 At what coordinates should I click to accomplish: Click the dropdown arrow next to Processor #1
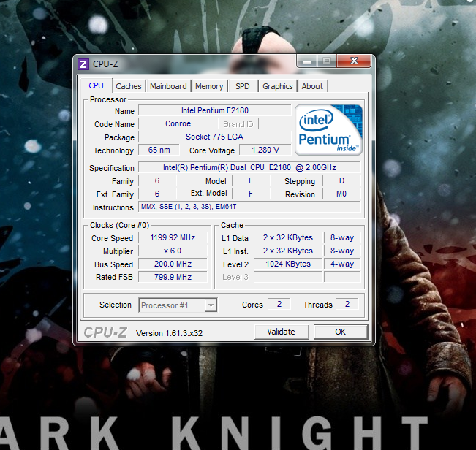tap(211, 305)
